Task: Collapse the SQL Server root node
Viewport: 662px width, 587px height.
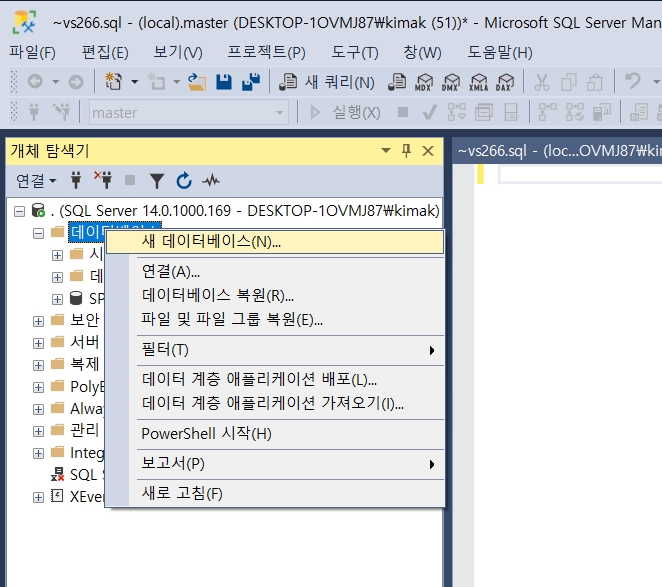Action: point(19,211)
